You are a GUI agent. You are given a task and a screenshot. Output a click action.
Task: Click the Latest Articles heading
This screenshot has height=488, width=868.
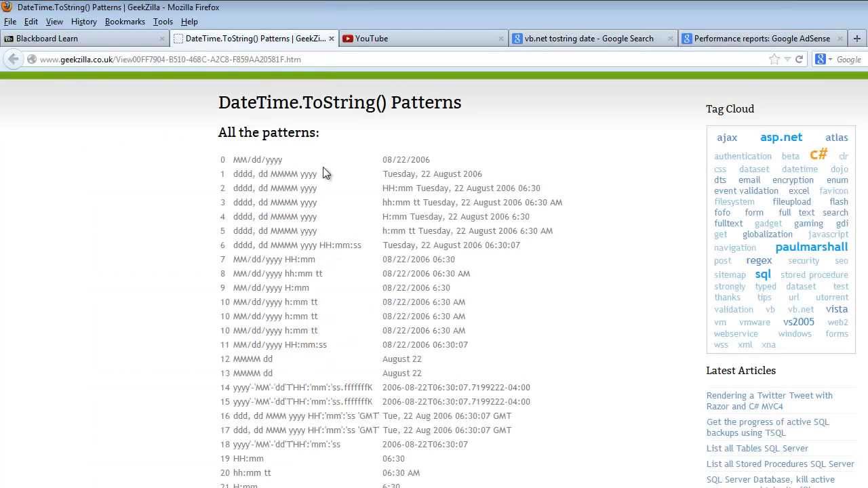pos(741,370)
